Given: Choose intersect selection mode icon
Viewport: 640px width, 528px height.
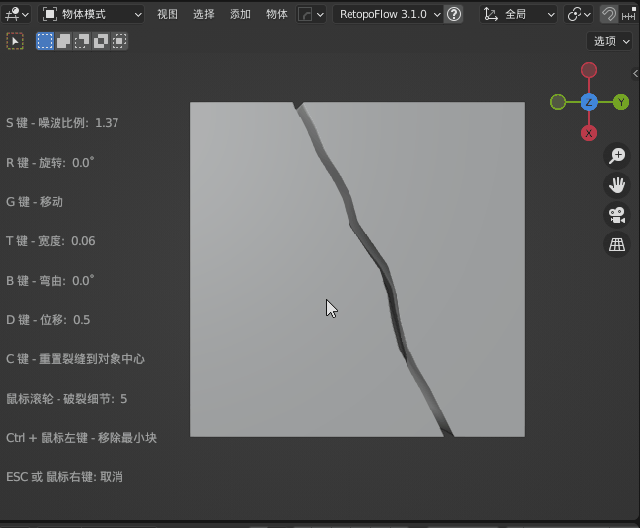Looking at the screenshot, I should 119,41.
